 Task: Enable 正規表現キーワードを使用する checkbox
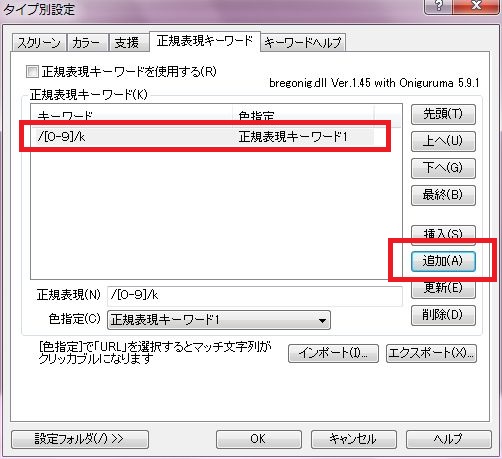pyautogui.click(x=32, y=72)
